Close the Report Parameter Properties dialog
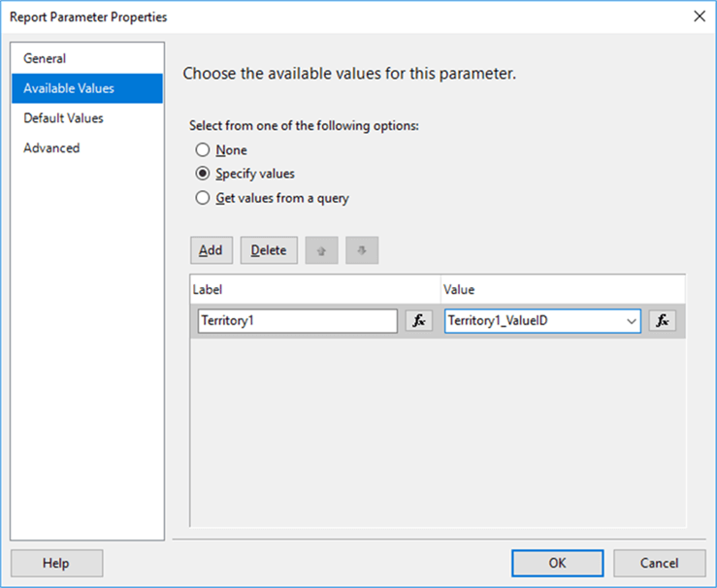The height and width of the screenshot is (588, 717). pos(698,16)
